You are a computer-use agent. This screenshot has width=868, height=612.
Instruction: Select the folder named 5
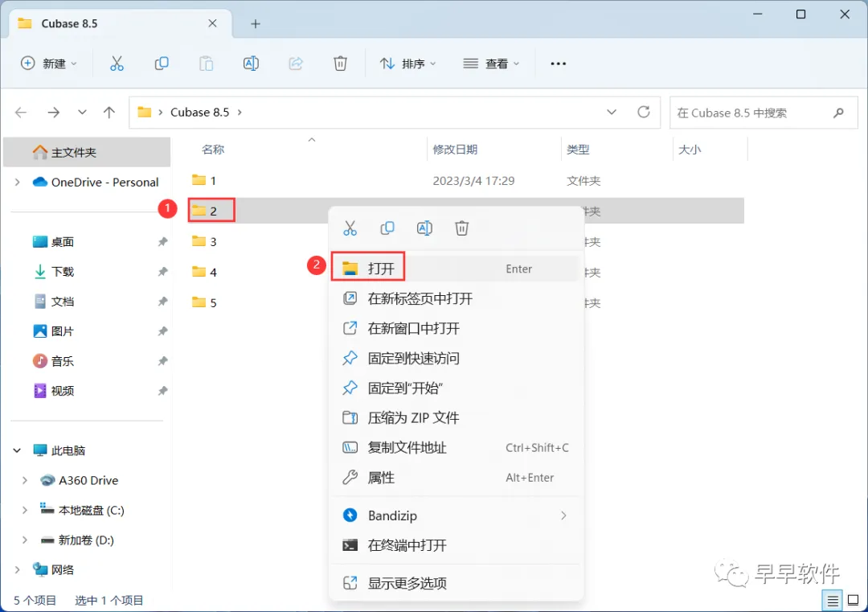203,302
